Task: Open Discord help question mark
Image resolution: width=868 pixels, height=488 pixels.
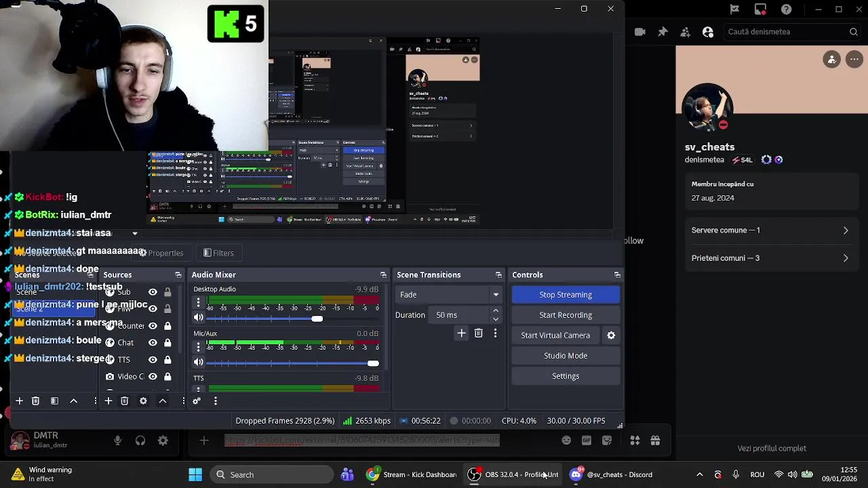Action: pos(786,9)
